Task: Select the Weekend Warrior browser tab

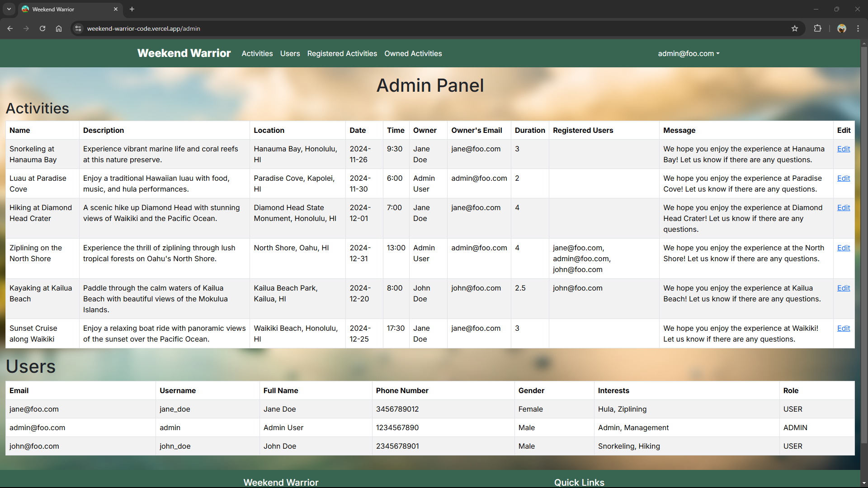Action: pos(63,9)
